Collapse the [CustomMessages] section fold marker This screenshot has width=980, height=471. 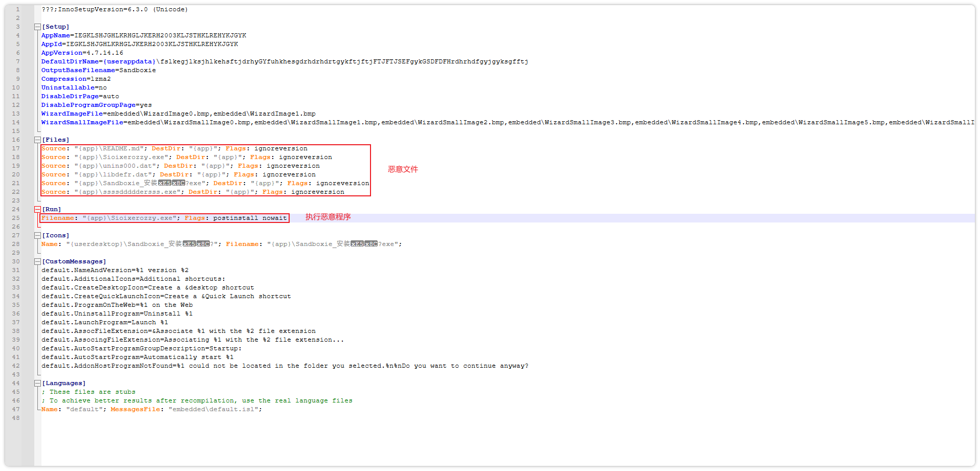click(37, 261)
